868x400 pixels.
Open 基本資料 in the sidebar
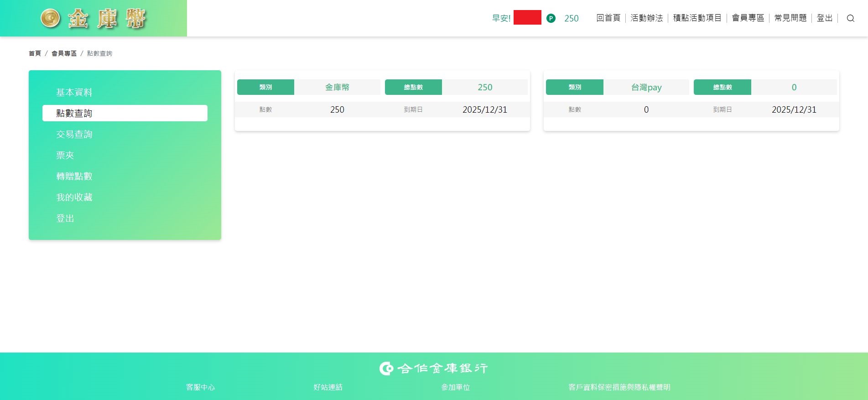(x=74, y=92)
